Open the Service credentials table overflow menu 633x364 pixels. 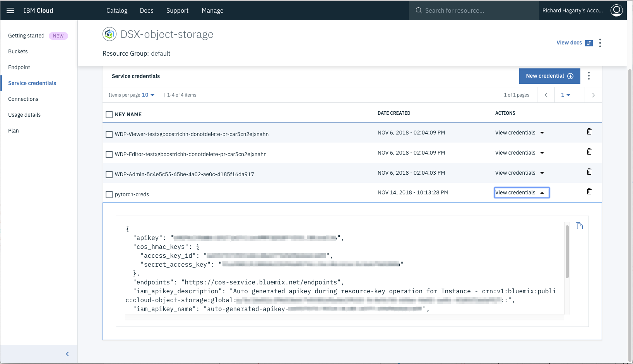[x=589, y=76]
